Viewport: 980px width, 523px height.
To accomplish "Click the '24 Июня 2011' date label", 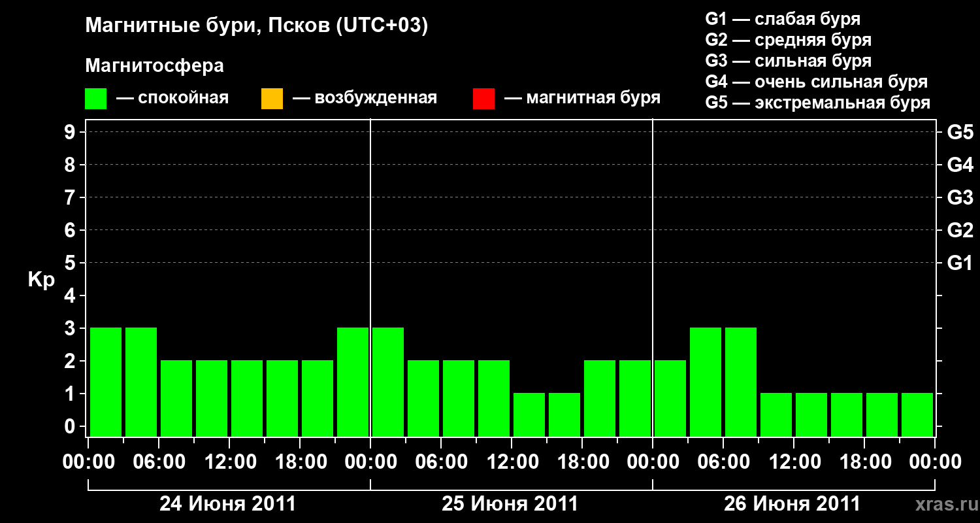I will pos(228,504).
